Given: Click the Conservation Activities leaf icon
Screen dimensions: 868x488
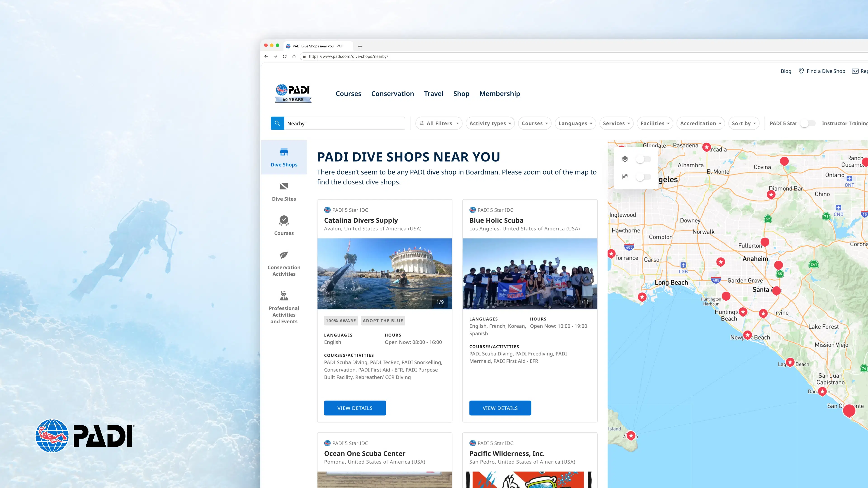Looking at the screenshot, I should coord(284,255).
